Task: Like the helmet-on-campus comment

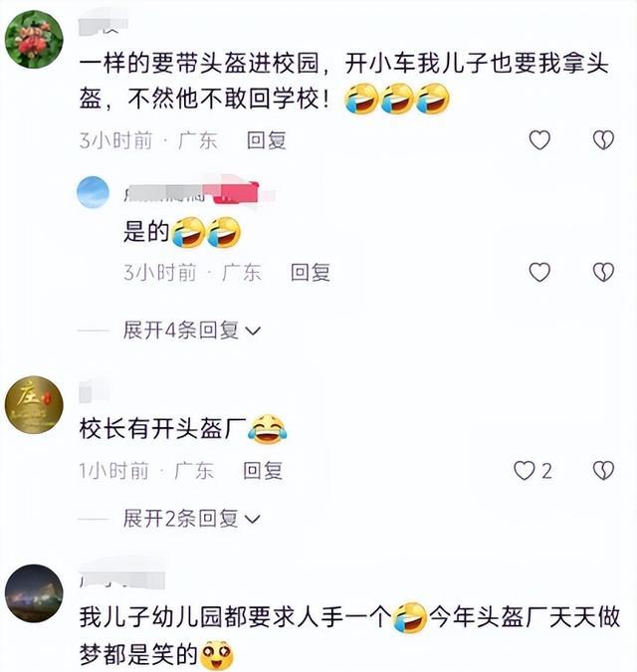Action: (539, 140)
